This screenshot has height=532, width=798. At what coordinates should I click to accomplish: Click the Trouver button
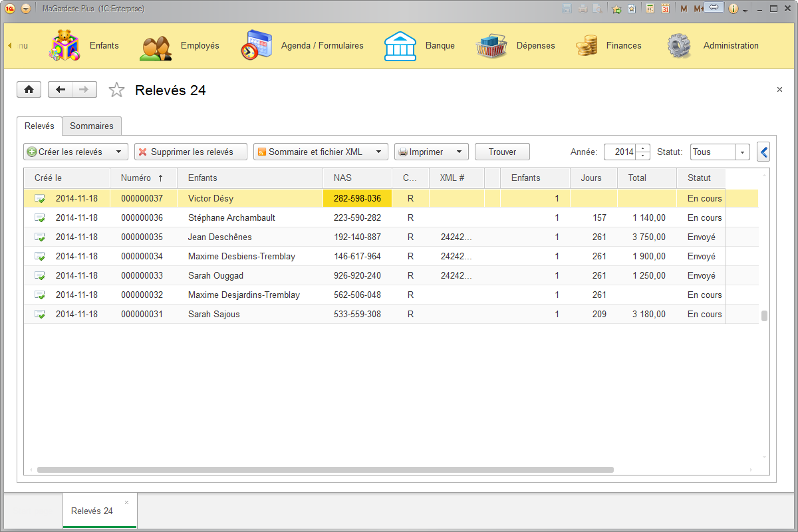502,152
